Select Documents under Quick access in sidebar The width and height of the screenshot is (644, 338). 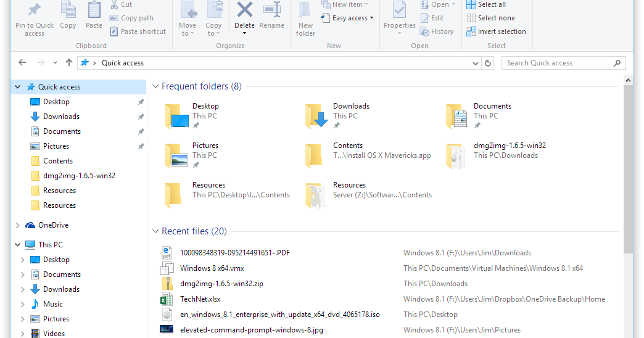point(62,131)
